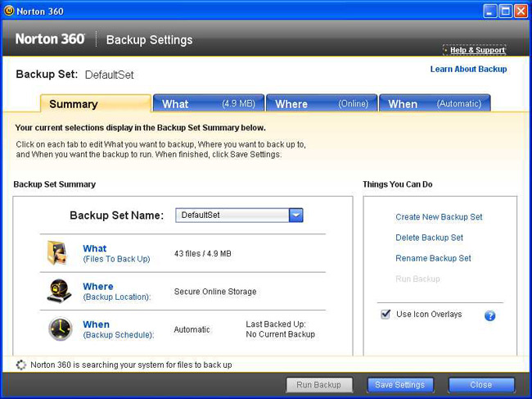This screenshot has height=399, width=532.
Task: Click Create New Backup Set
Action: [439, 217]
